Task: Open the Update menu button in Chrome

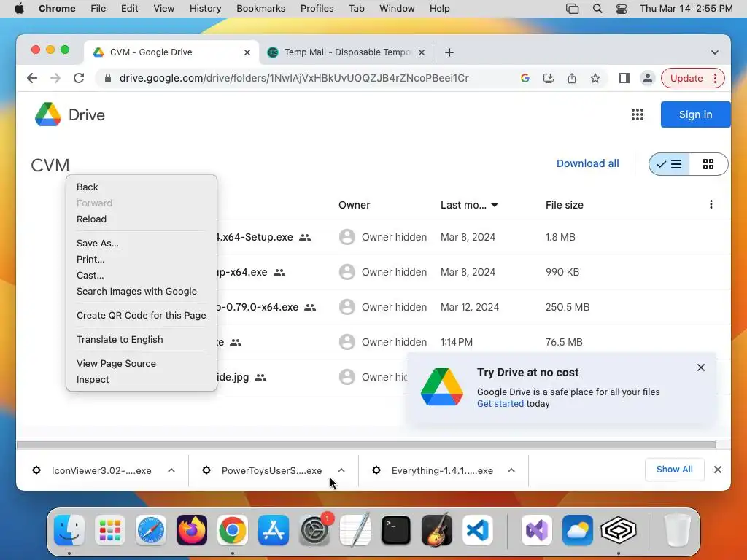Action: (x=693, y=78)
